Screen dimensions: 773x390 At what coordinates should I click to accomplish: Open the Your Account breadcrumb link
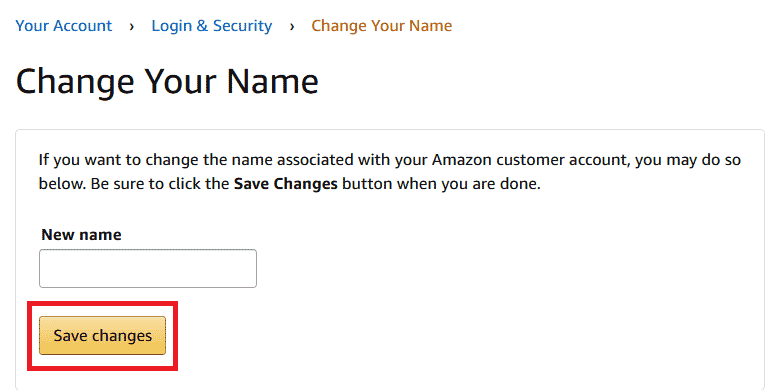64,26
